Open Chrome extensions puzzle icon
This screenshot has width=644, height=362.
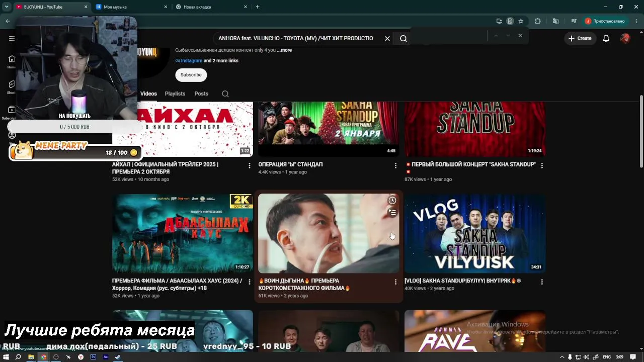(x=538, y=21)
